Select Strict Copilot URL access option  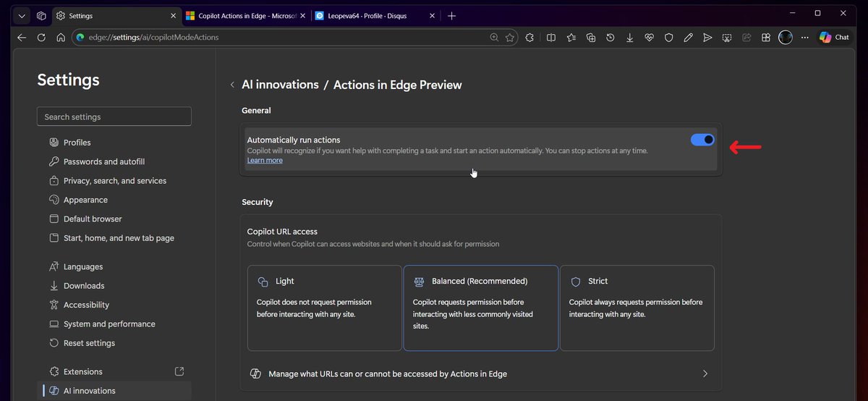pyautogui.click(x=637, y=308)
